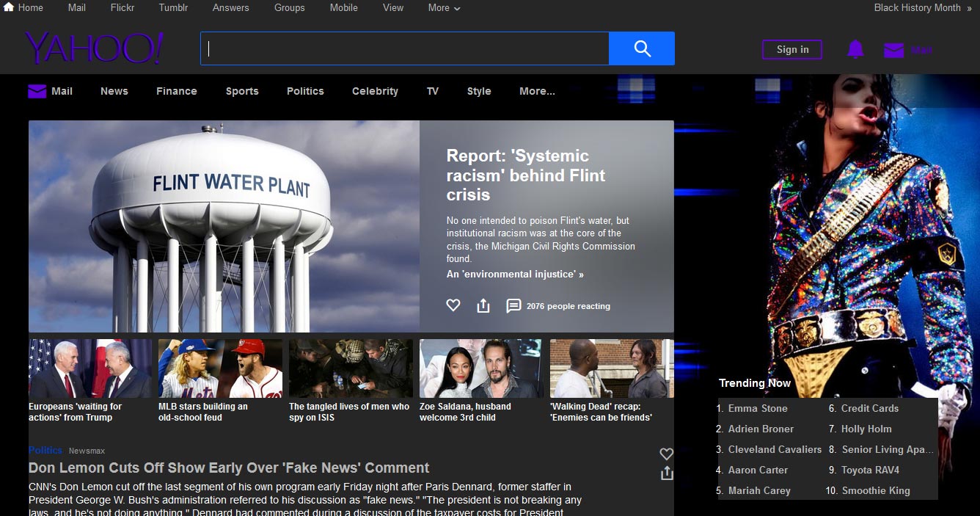Click the Mail envelope icon beside Sign in
This screenshot has height=516, width=980.
pos(893,50)
